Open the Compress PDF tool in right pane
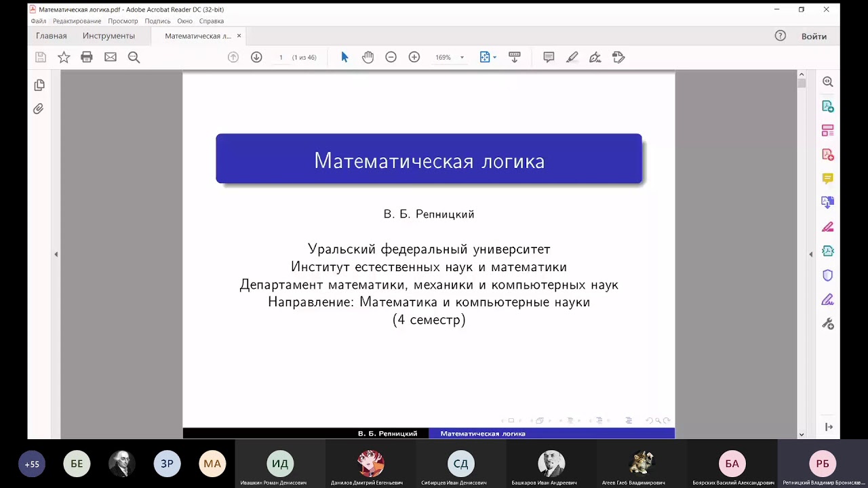 (x=828, y=251)
